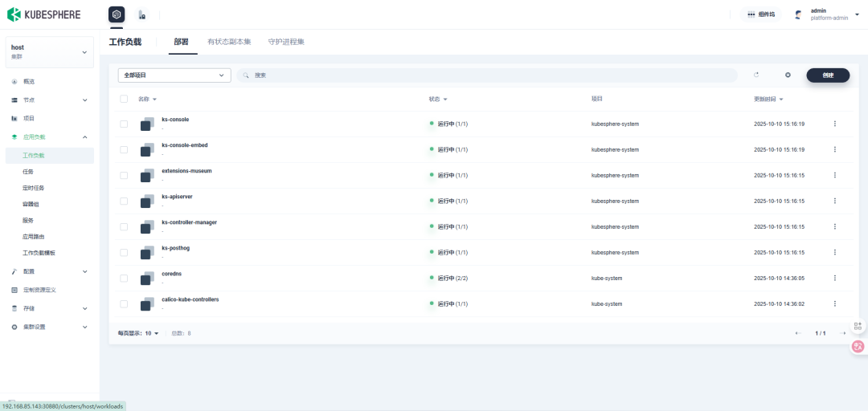This screenshot has width=868, height=411.
Task: Click the building icon in the top bar
Action: [141, 15]
